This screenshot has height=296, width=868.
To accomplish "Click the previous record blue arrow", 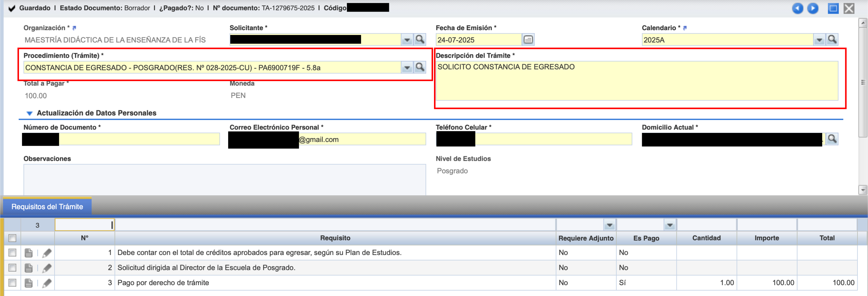I will [797, 8].
